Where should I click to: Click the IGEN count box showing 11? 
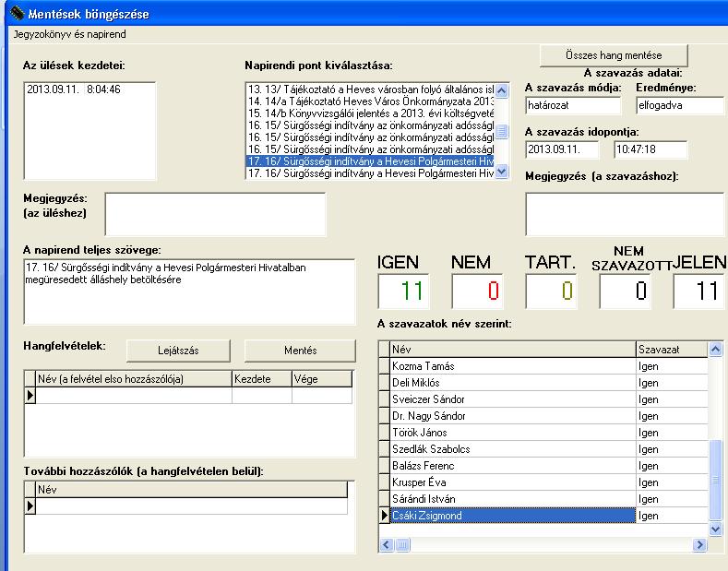[403, 291]
